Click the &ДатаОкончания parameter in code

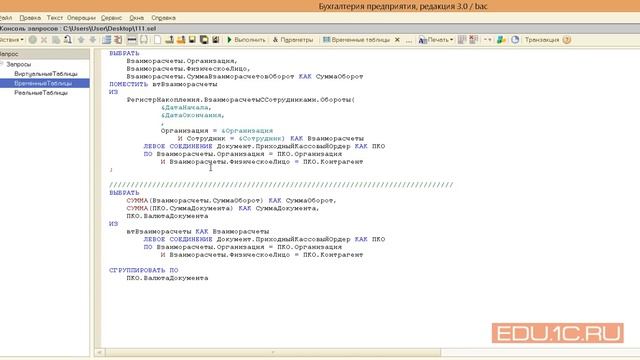pos(192,115)
